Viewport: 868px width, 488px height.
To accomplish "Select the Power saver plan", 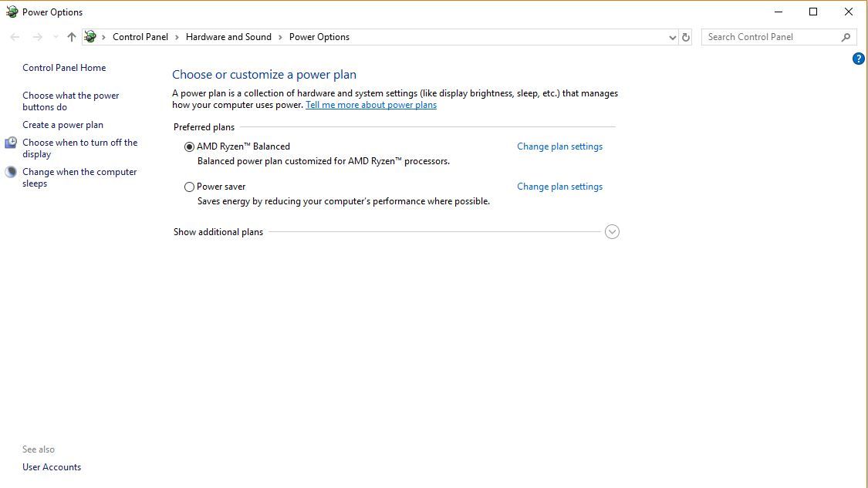I will 190,187.
